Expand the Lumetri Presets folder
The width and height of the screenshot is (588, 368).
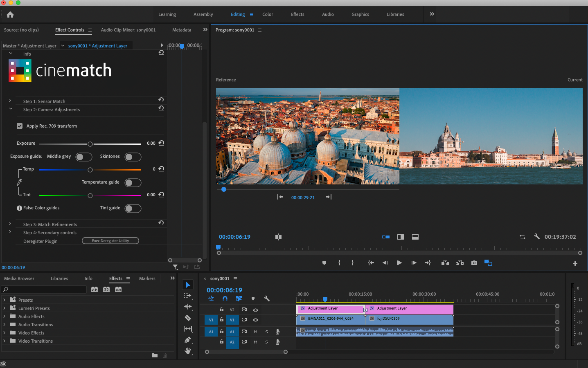pyautogui.click(x=5, y=308)
